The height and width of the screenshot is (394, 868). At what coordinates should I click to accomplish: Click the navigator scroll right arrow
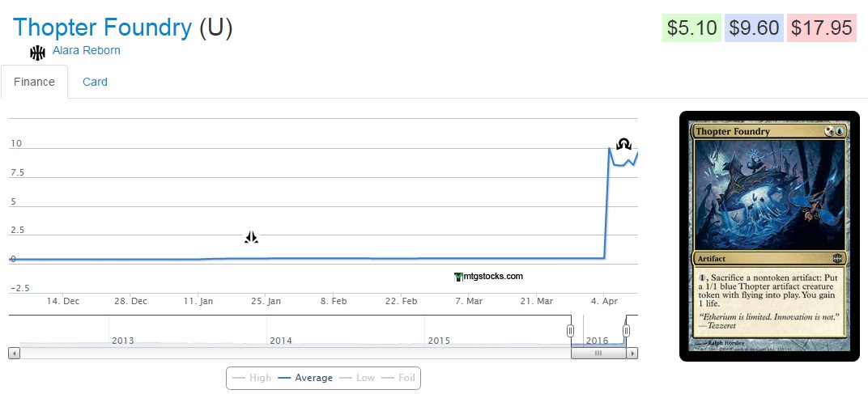633,353
